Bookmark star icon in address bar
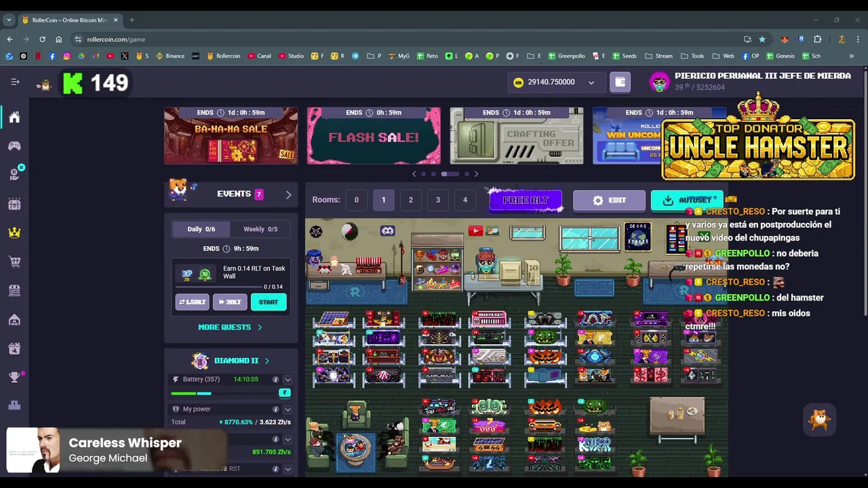 tap(762, 39)
